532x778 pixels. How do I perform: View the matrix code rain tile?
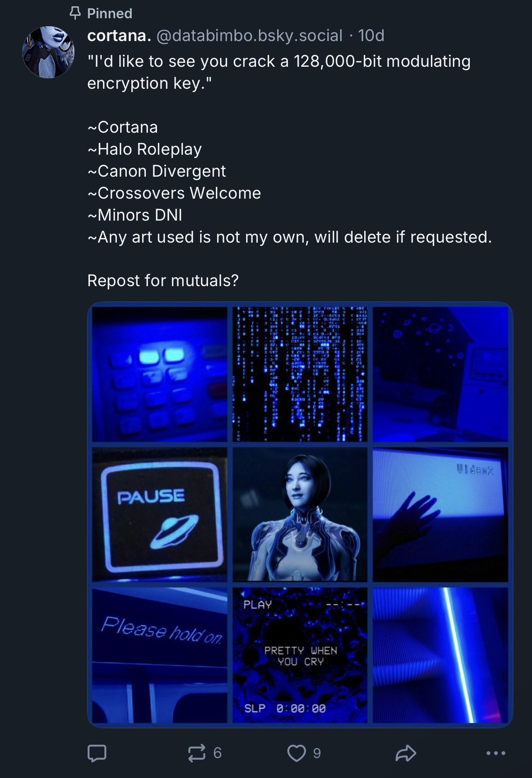(x=300, y=374)
